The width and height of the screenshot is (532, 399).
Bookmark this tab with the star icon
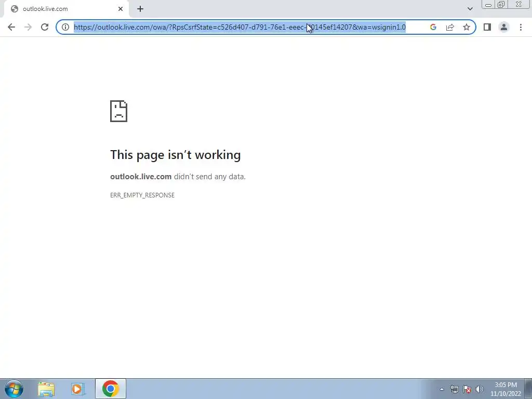click(x=467, y=27)
